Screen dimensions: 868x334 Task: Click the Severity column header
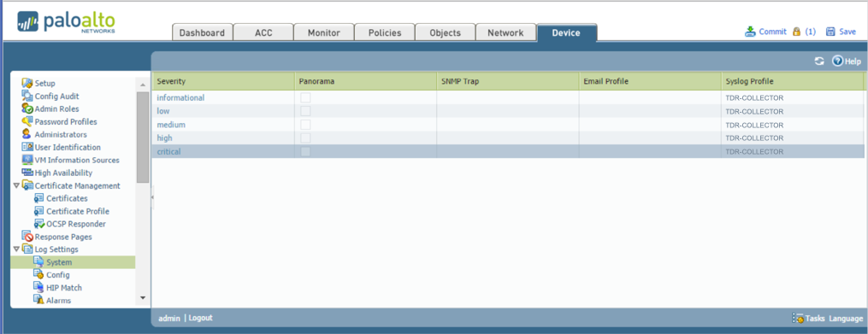pos(222,81)
